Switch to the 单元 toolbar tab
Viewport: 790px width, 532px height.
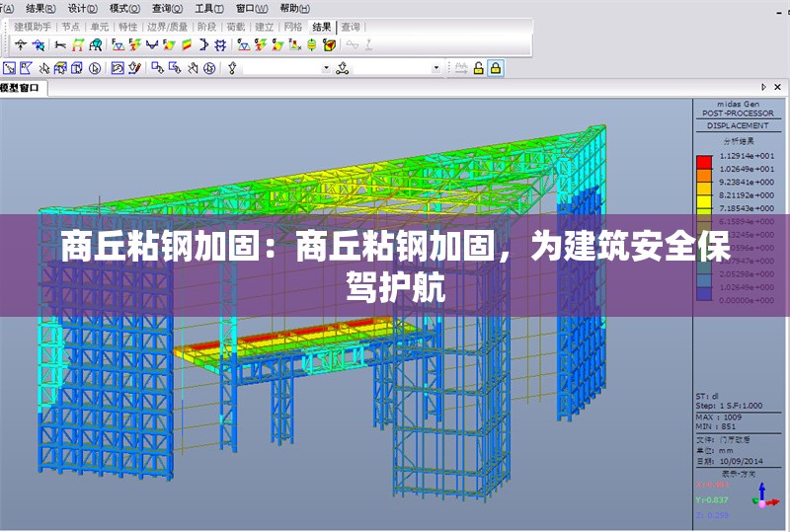tap(100, 27)
